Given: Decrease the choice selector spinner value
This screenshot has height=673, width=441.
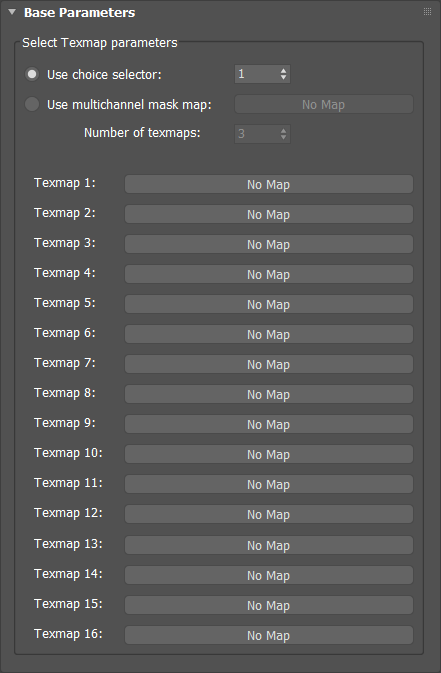Looking at the screenshot, I should click(x=283, y=77).
